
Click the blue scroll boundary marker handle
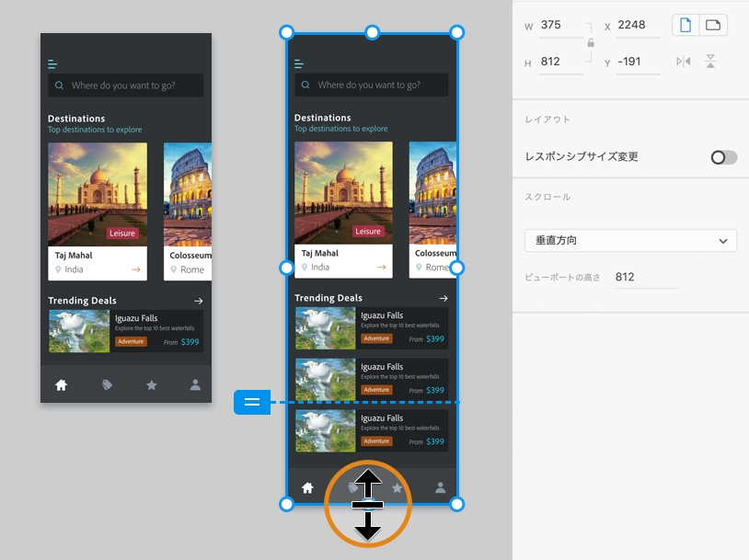(x=251, y=402)
